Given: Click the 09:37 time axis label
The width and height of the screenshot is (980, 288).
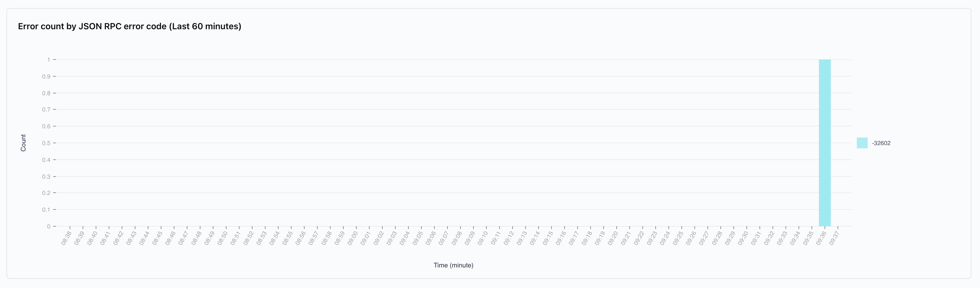Looking at the screenshot, I should (834, 238).
